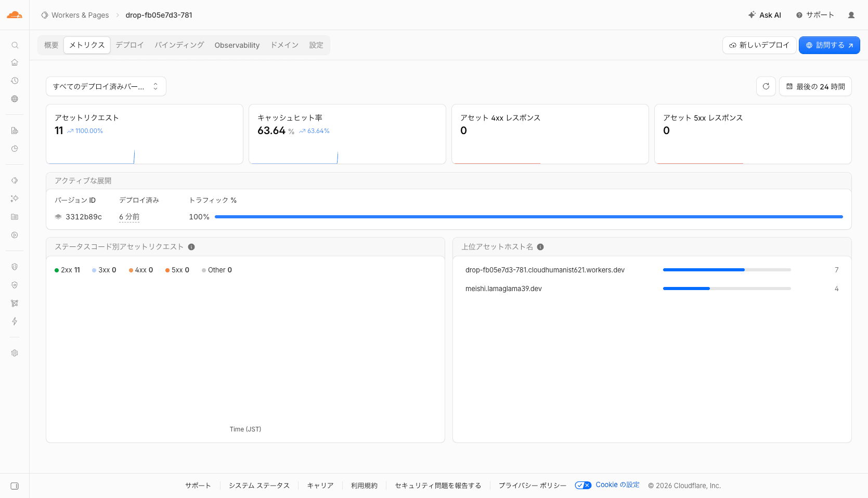The width and height of the screenshot is (868, 498).
Task: Open the storage folder icon in sidebar
Action: [15, 217]
